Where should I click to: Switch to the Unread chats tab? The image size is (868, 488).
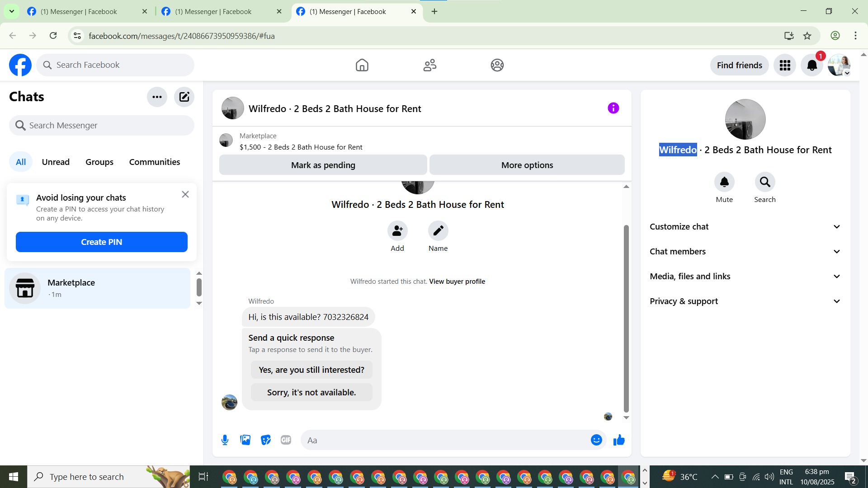point(56,162)
